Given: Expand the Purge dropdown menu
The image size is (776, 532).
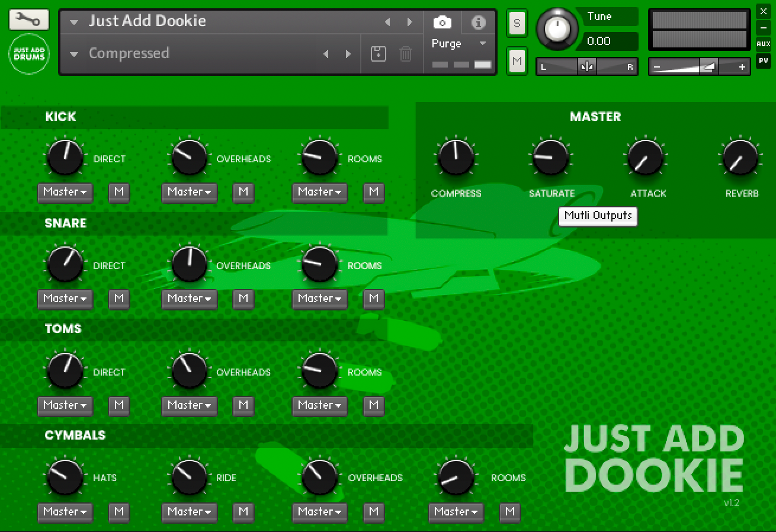Looking at the screenshot, I should tap(459, 44).
